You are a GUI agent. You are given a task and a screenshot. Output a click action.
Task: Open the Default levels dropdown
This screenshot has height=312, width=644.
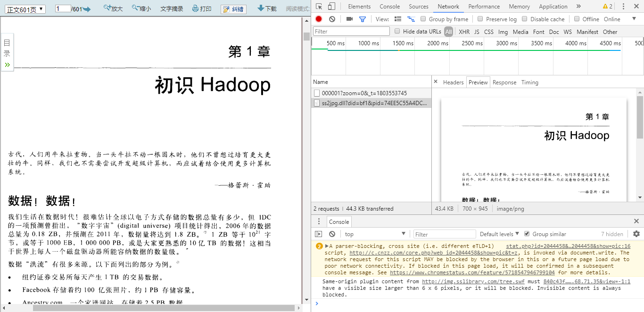(499, 234)
